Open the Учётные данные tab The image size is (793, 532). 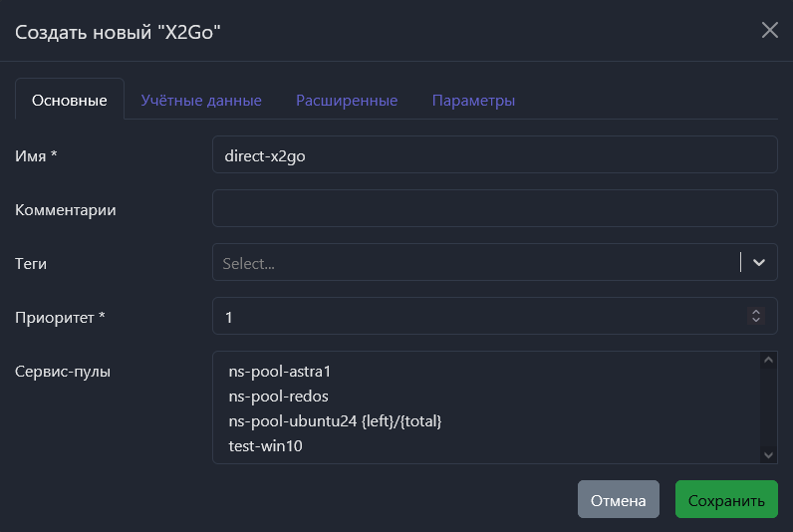[x=201, y=101]
